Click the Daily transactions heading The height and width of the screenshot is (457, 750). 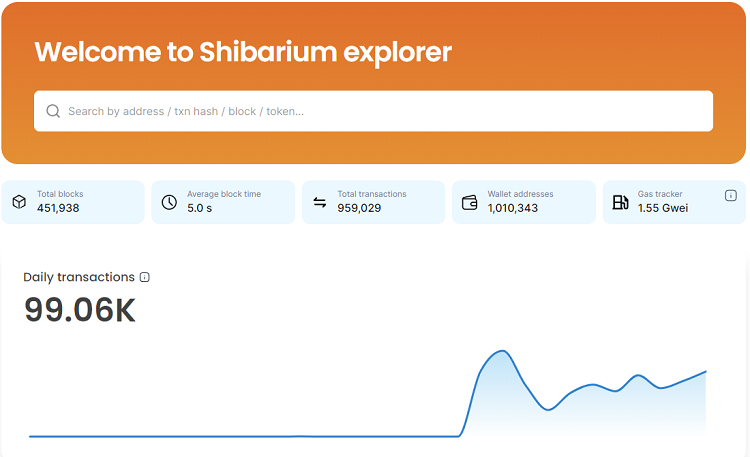[x=79, y=277]
